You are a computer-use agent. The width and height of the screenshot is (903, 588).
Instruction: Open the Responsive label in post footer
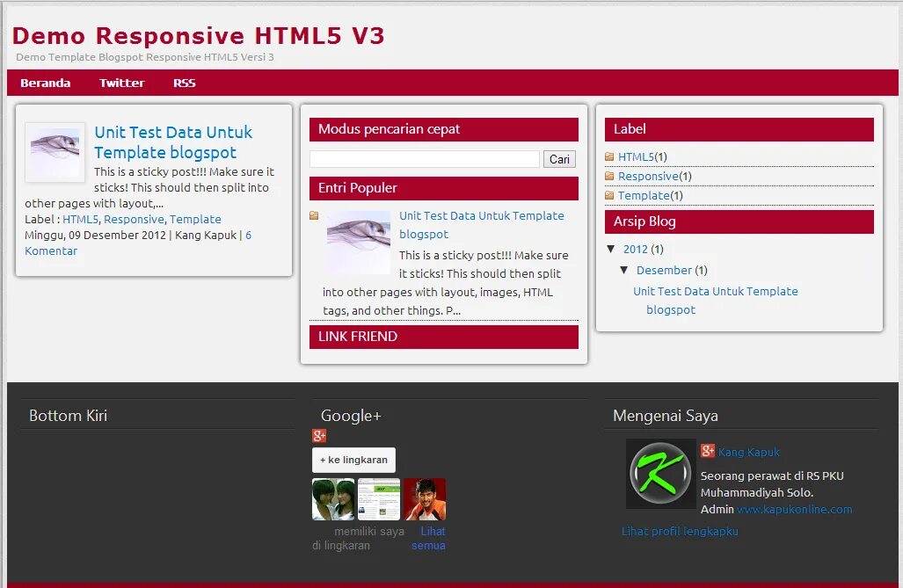(x=134, y=220)
